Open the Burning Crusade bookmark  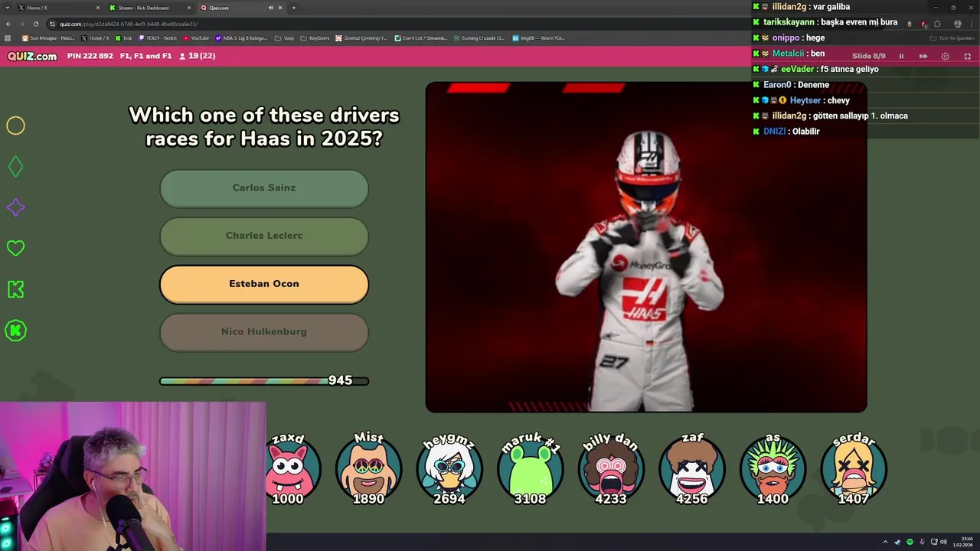[479, 38]
